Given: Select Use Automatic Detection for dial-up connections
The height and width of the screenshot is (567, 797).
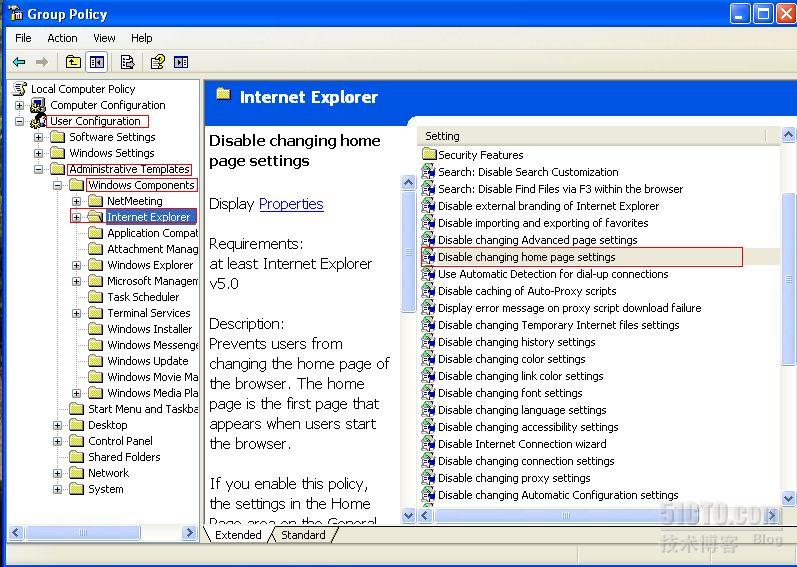Looking at the screenshot, I should point(553,274).
